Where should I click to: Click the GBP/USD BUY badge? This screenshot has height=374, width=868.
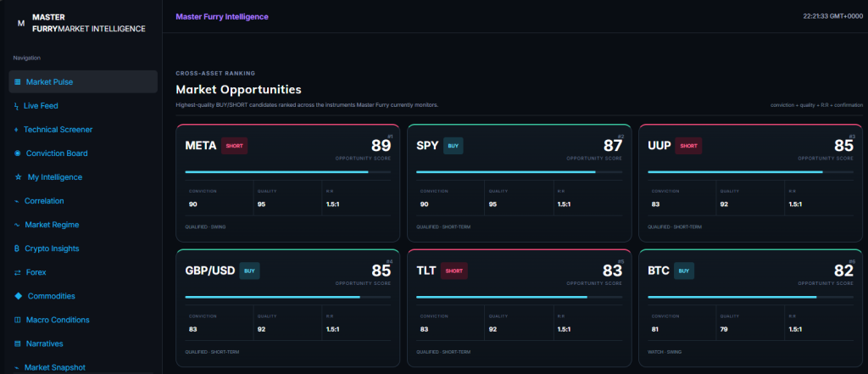click(250, 271)
